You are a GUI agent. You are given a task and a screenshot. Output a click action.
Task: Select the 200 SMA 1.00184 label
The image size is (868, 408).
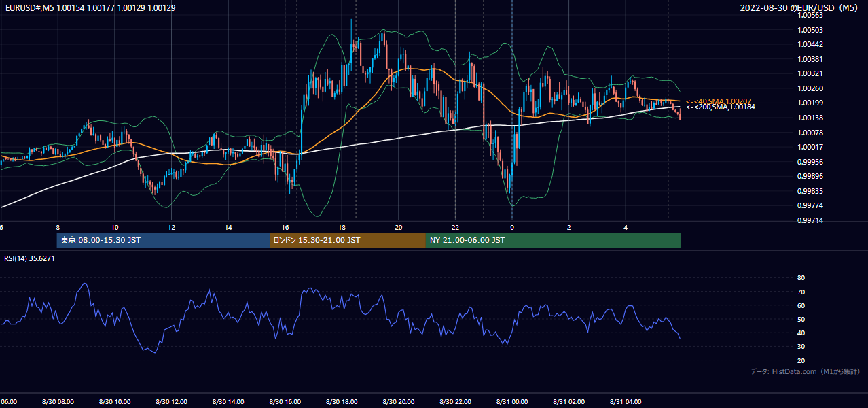coord(720,107)
